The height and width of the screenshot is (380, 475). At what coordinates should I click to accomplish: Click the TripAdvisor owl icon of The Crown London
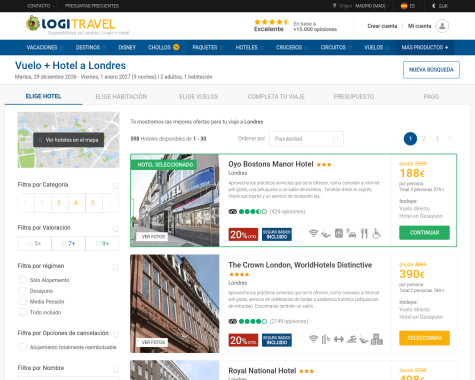point(233,321)
